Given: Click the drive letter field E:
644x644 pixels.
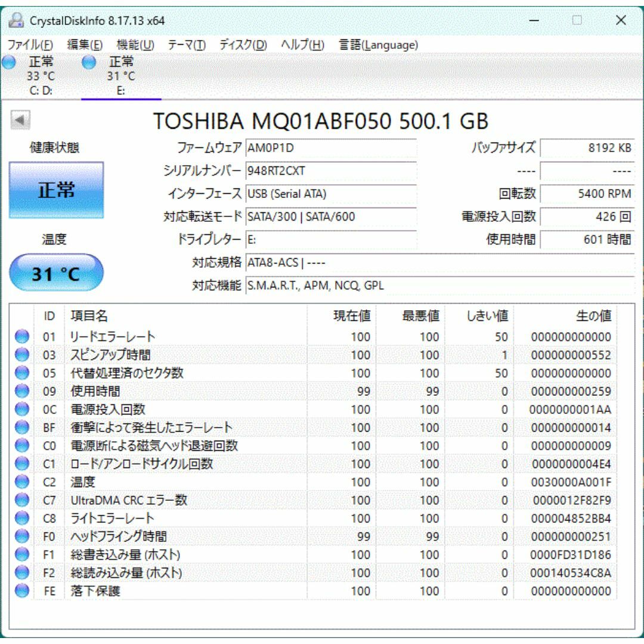Looking at the screenshot, I should [331, 240].
